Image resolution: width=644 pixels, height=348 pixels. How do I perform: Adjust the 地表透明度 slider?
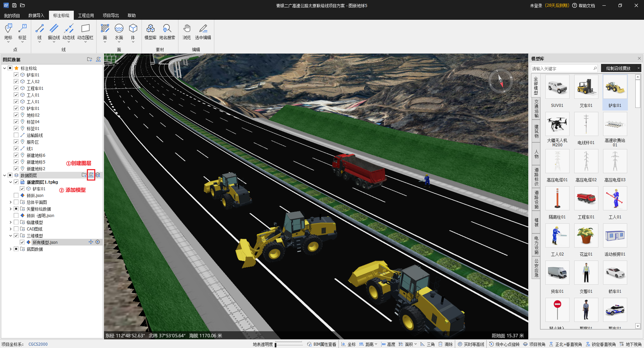click(x=288, y=344)
